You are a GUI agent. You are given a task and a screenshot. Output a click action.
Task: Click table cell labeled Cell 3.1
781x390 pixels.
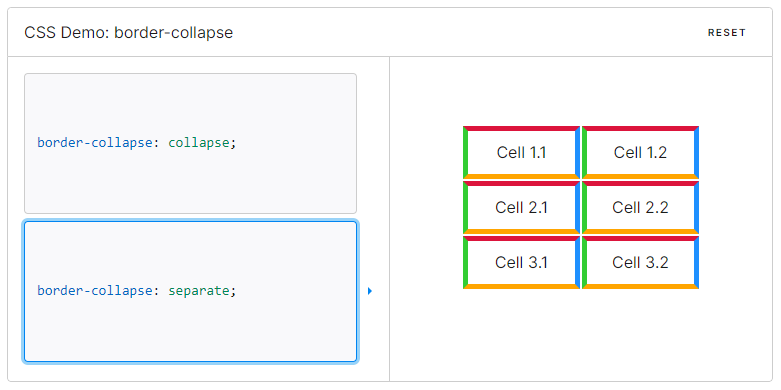click(521, 262)
